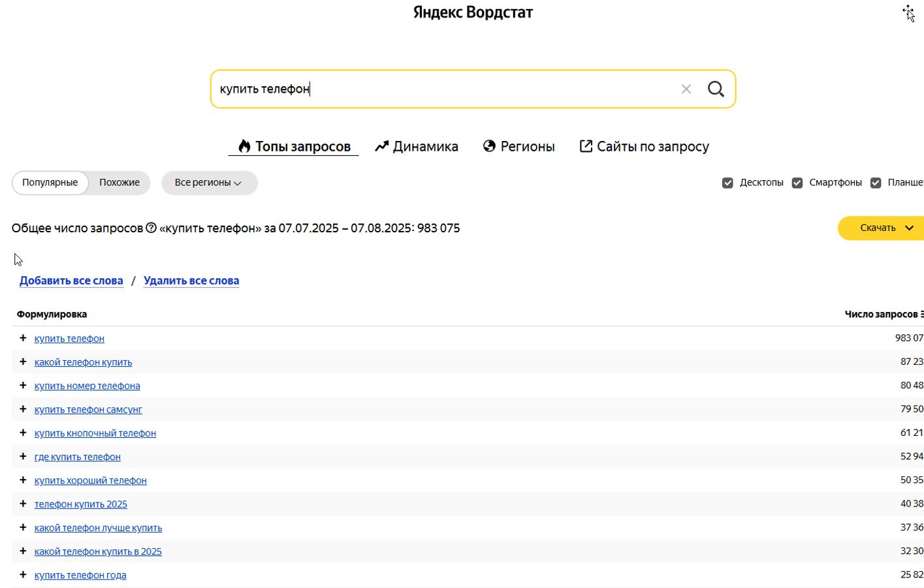Open the 'какой телефон купить в 2025' link

click(x=98, y=551)
